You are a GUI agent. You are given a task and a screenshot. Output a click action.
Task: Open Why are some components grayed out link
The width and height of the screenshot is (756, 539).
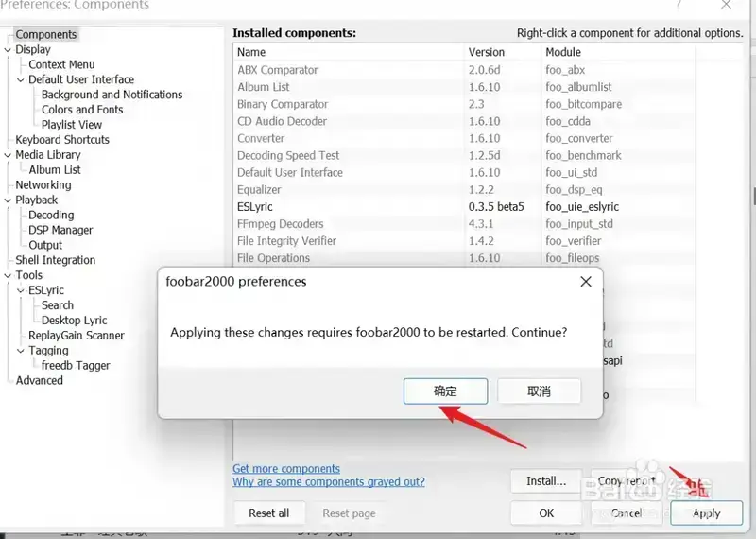(x=328, y=482)
